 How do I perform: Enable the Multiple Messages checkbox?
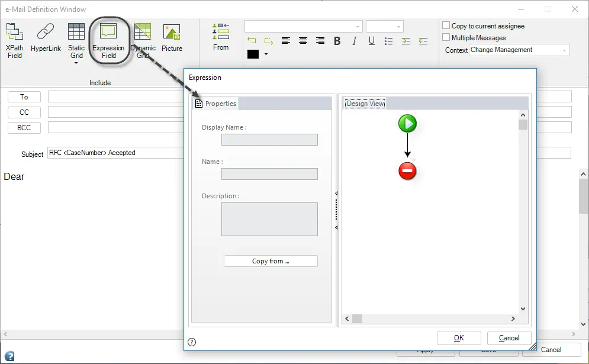click(446, 37)
